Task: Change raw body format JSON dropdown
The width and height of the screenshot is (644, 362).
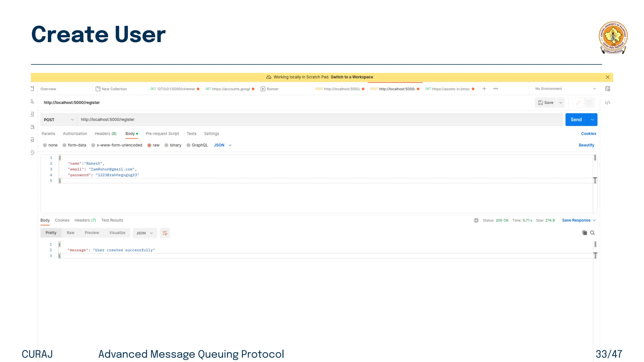Action: tap(223, 145)
